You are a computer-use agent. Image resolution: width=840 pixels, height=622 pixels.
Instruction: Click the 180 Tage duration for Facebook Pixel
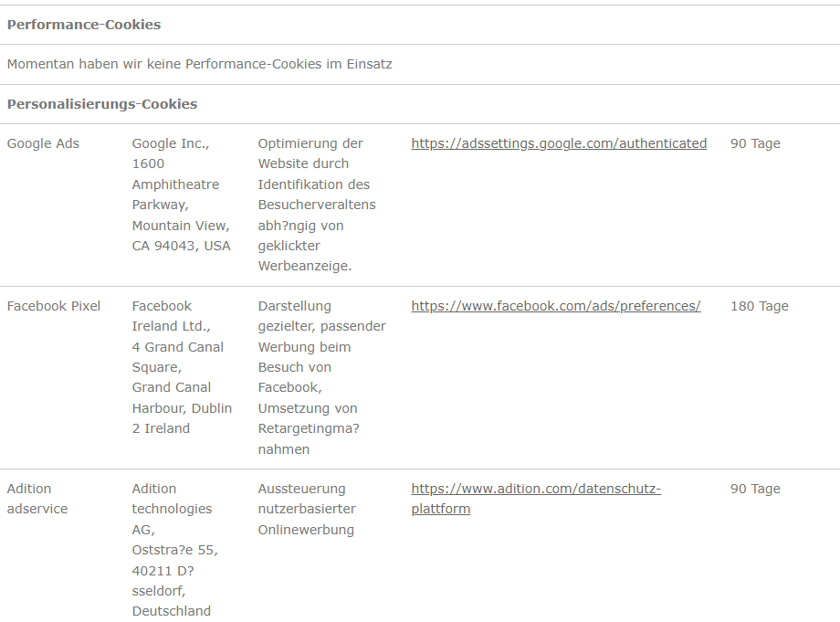coord(759,306)
